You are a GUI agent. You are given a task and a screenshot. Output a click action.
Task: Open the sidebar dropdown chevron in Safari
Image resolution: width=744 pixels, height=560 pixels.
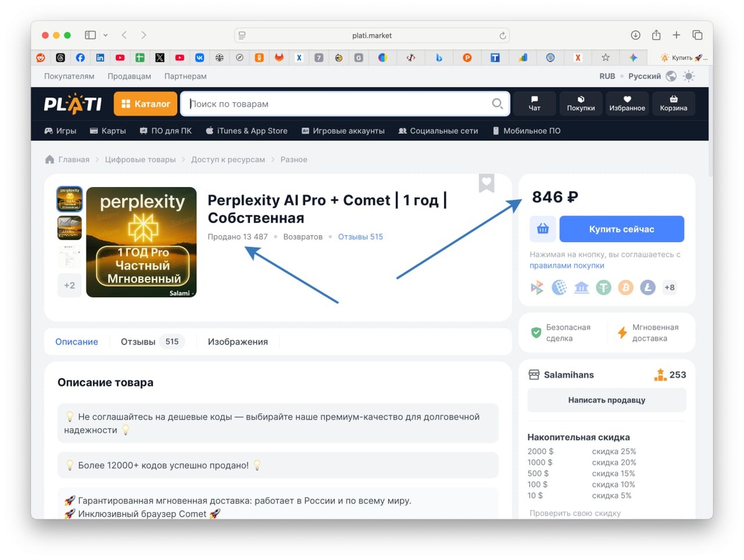coord(105,35)
